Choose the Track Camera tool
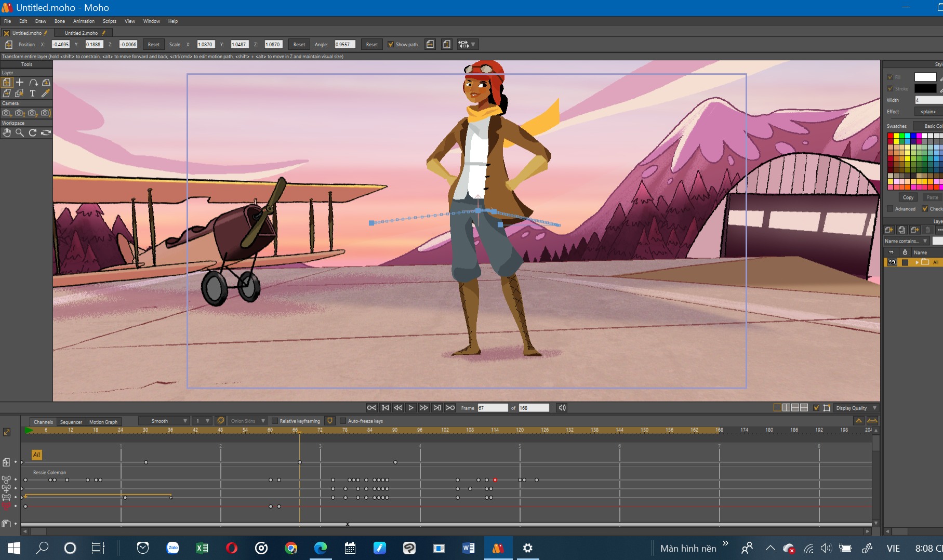Image resolution: width=943 pixels, height=560 pixels. [7, 113]
